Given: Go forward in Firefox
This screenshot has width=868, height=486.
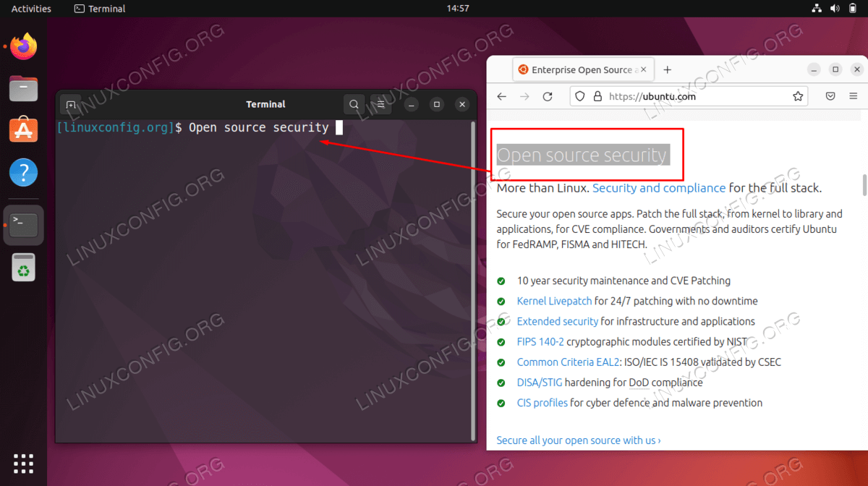Looking at the screenshot, I should (524, 96).
